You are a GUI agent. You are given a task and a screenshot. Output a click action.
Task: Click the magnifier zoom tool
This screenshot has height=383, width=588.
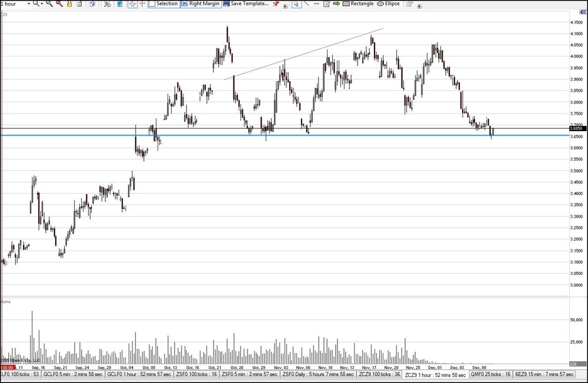coord(36,4)
